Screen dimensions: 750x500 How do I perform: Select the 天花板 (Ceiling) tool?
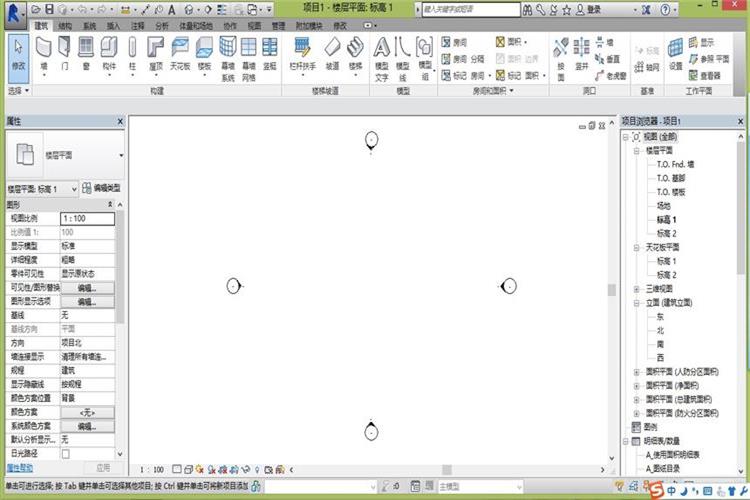[180, 55]
